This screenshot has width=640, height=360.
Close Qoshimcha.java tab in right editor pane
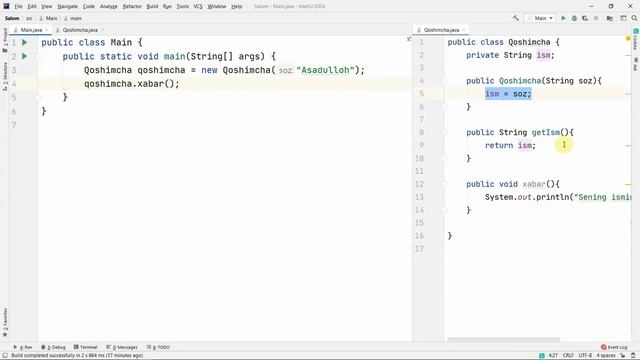464,30
